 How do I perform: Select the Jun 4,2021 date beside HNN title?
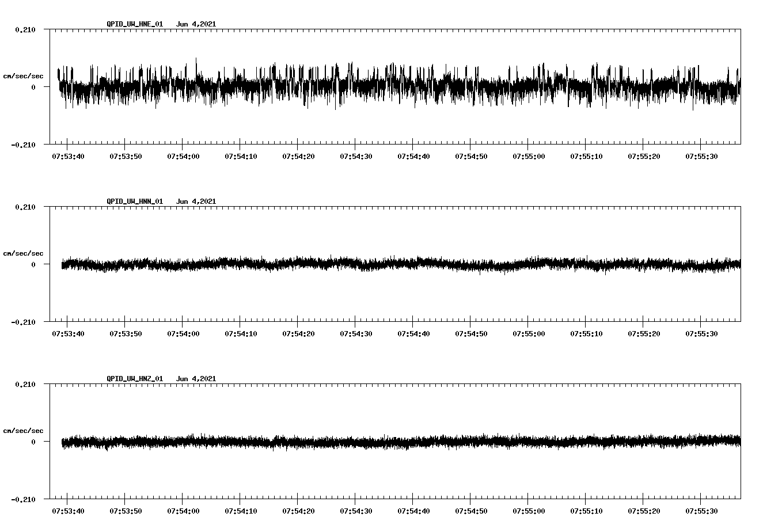[196, 202]
